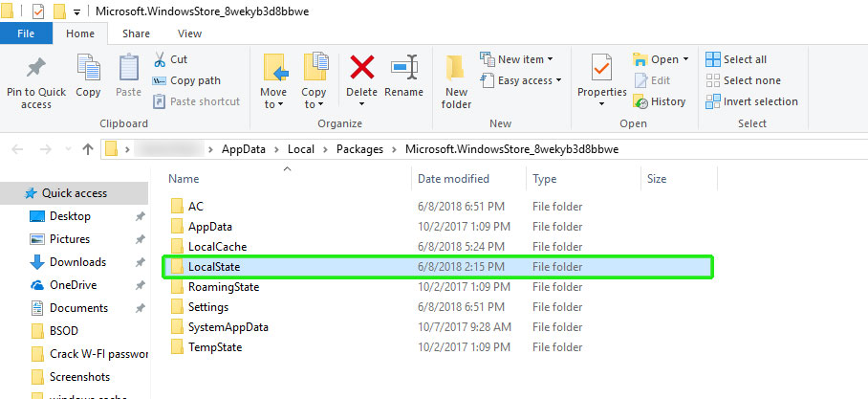Click Quick access in navigation pane
Image resolution: width=868 pixels, height=399 pixels.
point(75,193)
